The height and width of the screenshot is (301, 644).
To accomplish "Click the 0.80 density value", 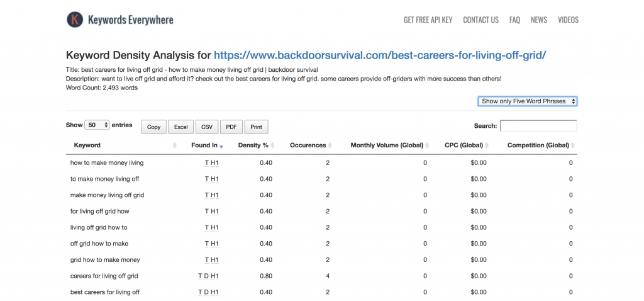I will pyautogui.click(x=266, y=276).
